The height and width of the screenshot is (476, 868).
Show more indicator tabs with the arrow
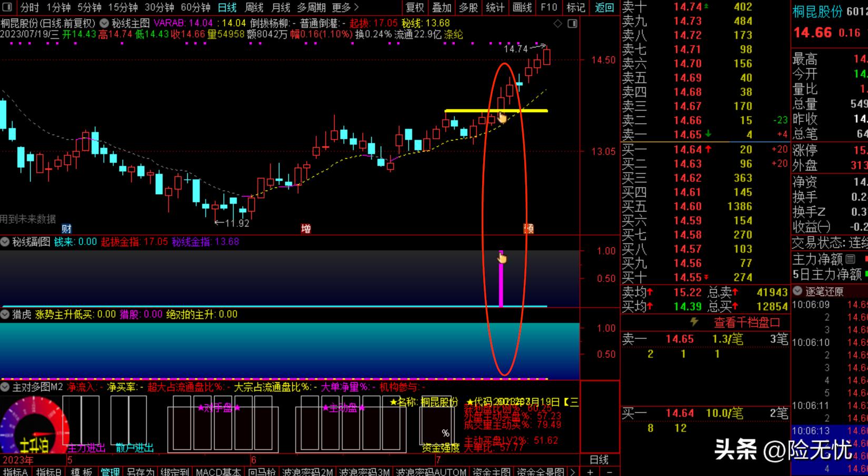click(573, 472)
